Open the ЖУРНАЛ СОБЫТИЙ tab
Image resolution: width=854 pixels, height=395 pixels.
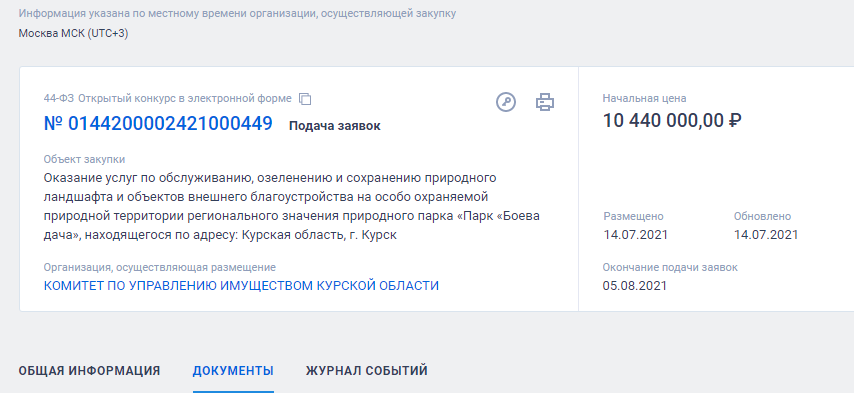point(367,371)
